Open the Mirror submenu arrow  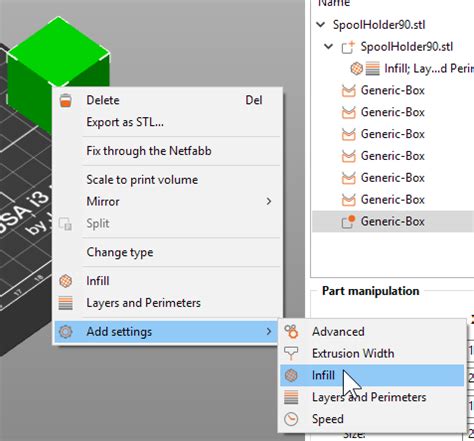269,201
